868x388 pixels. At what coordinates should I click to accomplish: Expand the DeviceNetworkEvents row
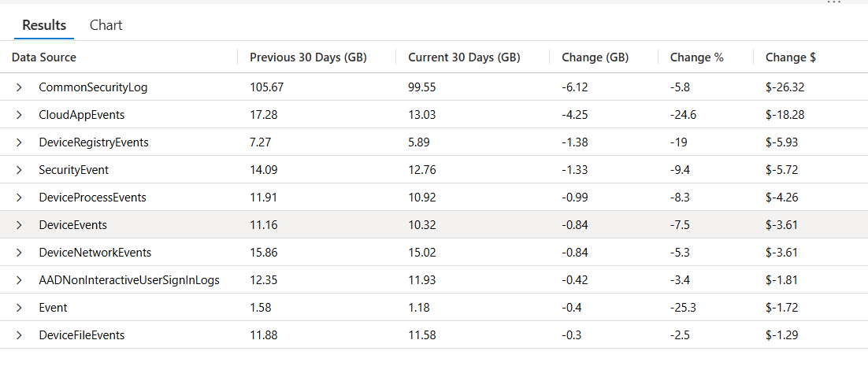(19, 253)
